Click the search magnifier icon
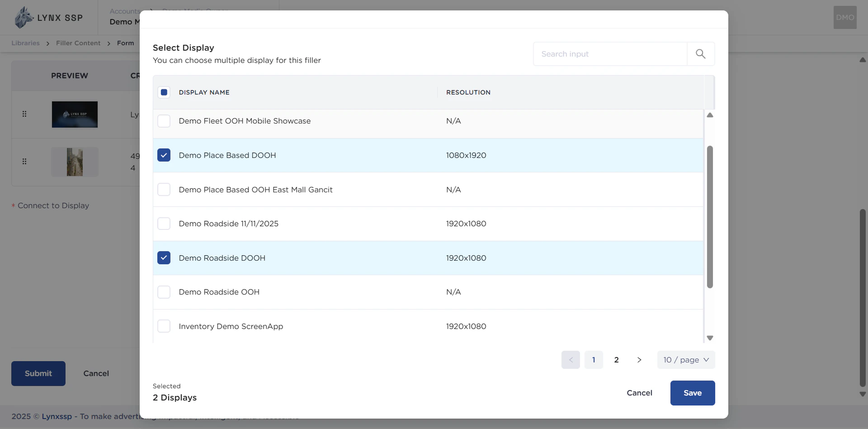The width and height of the screenshot is (868, 429). [701, 53]
